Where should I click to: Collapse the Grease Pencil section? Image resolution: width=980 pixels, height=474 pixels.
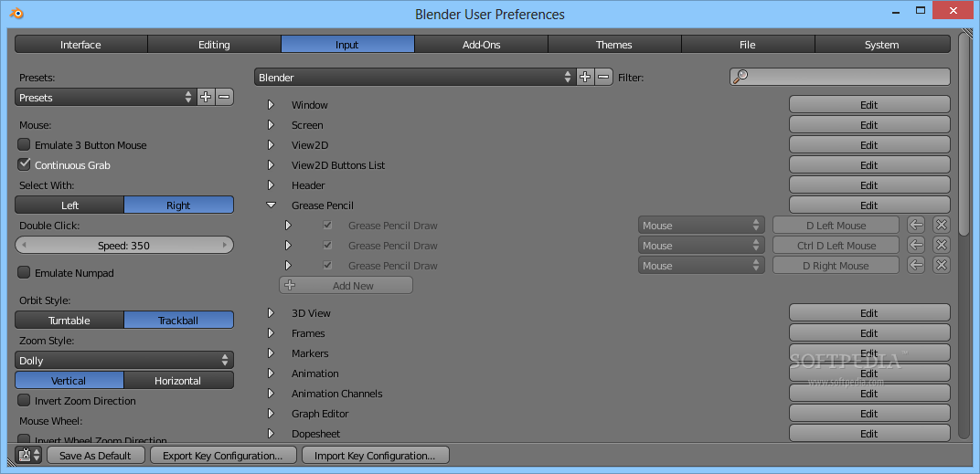[x=271, y=205]
